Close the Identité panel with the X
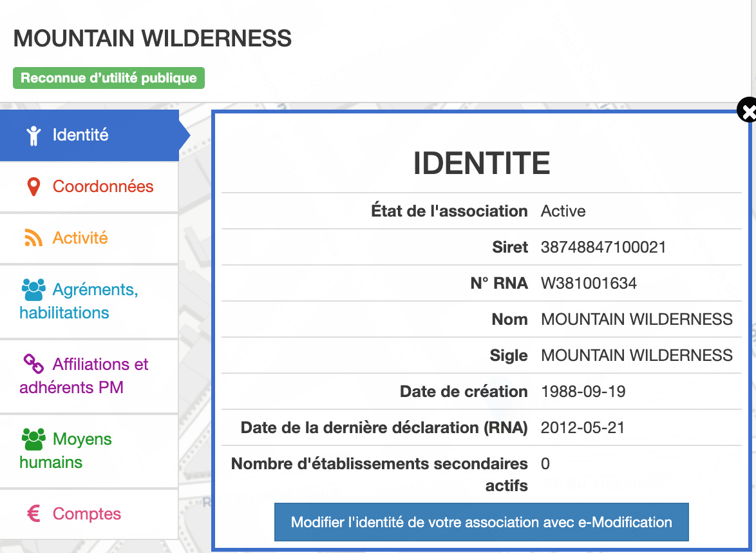 click(747, 111)
